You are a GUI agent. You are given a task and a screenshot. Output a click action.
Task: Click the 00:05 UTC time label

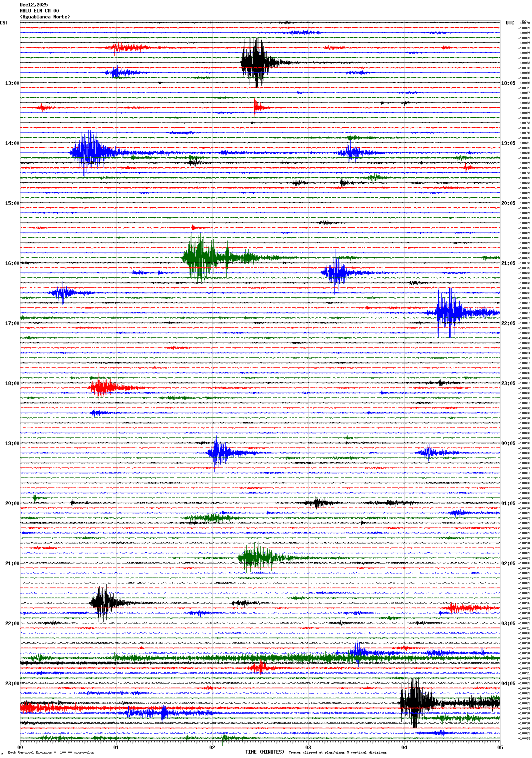(508, 443)
